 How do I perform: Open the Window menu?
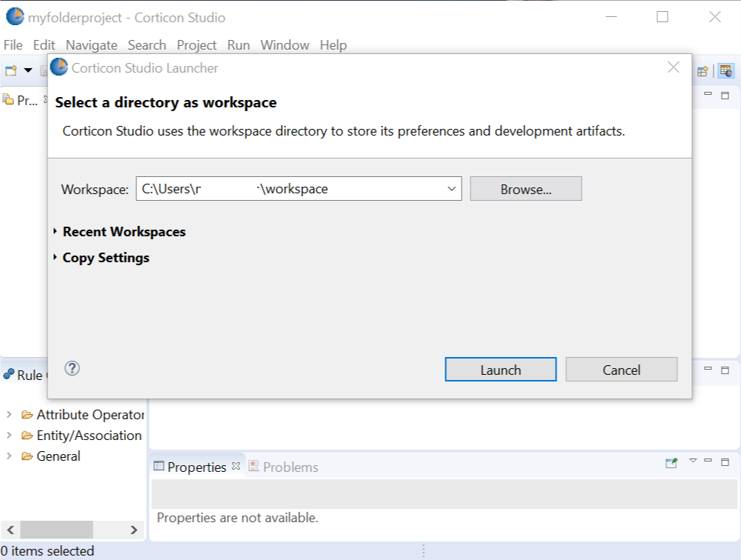285,45
